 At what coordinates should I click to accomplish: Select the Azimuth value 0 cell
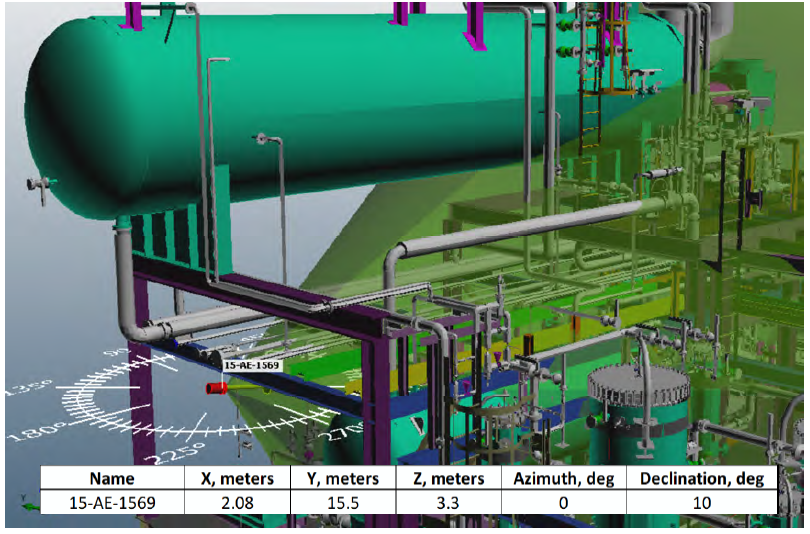click(x=564, y=502)
